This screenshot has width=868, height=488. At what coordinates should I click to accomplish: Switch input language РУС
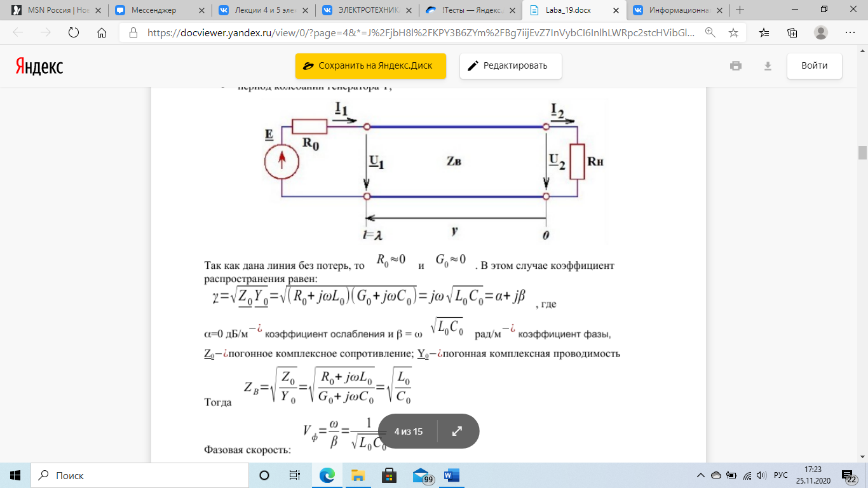[x=781, y=475]
